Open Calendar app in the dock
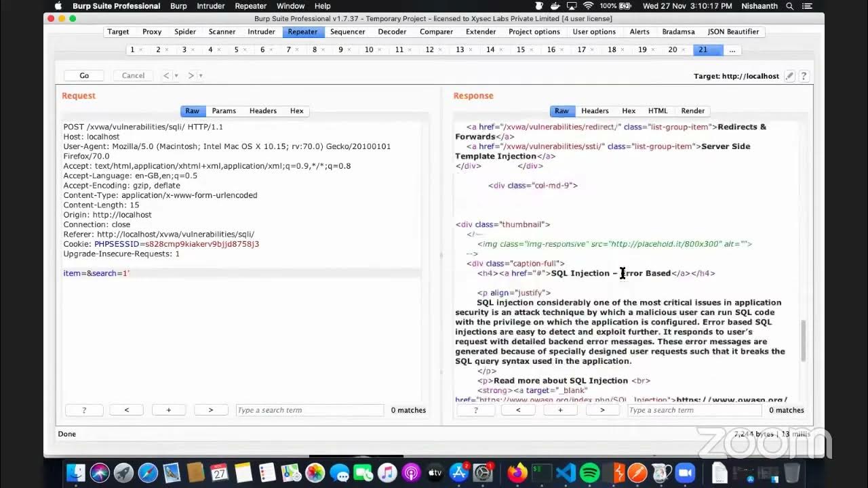Viewport: 868px width, 488px height. (x=219, y=472)
